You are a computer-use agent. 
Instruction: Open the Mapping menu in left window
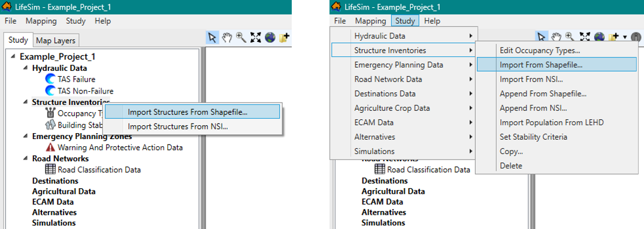[x=41, y=21]
